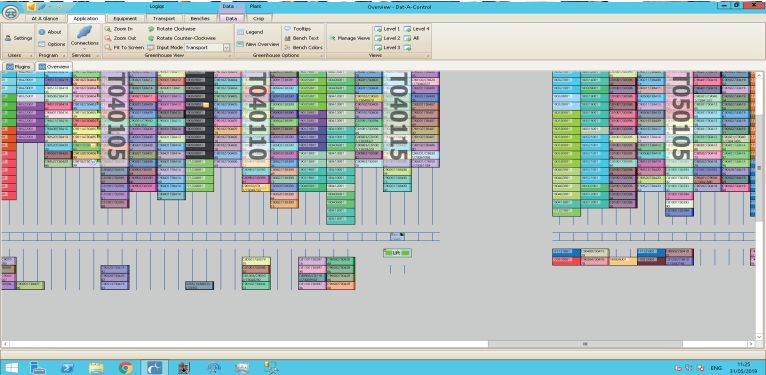Viewport: 766px width, 375px height.
Task: Click the Zoom In magnifier icon
Action: (x=108, y=29)
